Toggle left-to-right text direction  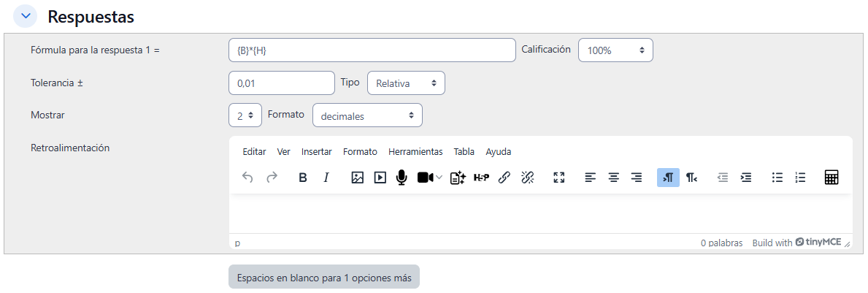click(x=668, y=178)
